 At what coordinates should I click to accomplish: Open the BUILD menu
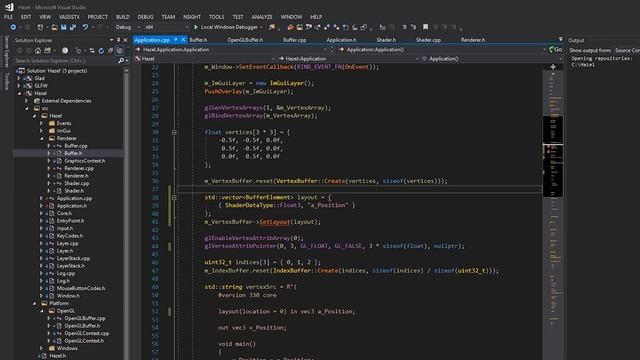tap(123, 17)
